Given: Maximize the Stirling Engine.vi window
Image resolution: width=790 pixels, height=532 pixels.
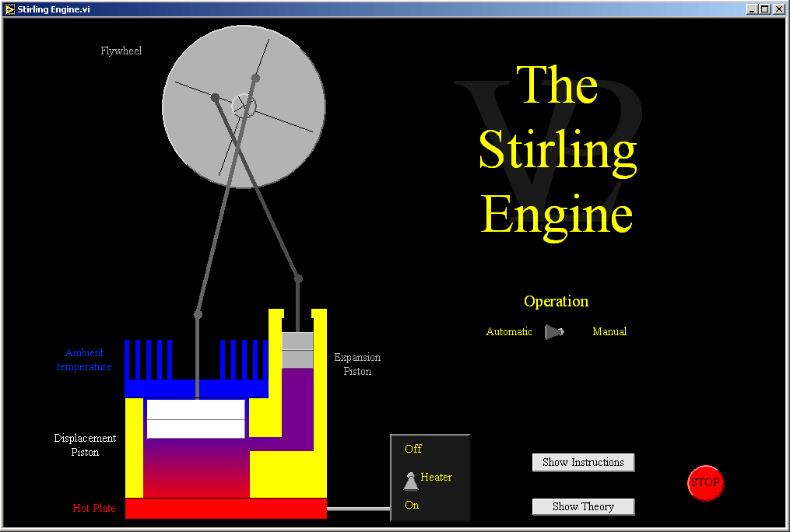Looking at the screenshot, I should [764, 9].
